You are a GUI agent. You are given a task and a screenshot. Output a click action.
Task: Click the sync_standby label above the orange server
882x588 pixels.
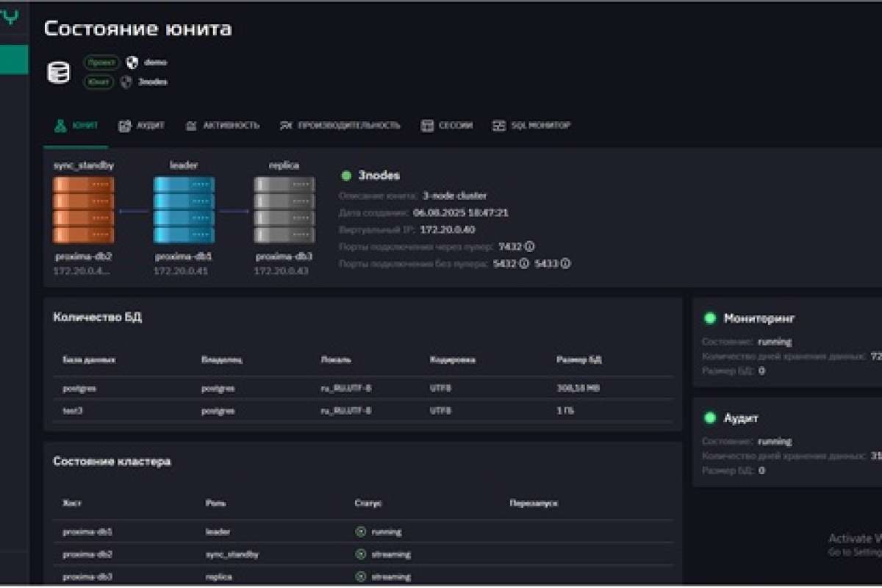[x=83, y=165]
